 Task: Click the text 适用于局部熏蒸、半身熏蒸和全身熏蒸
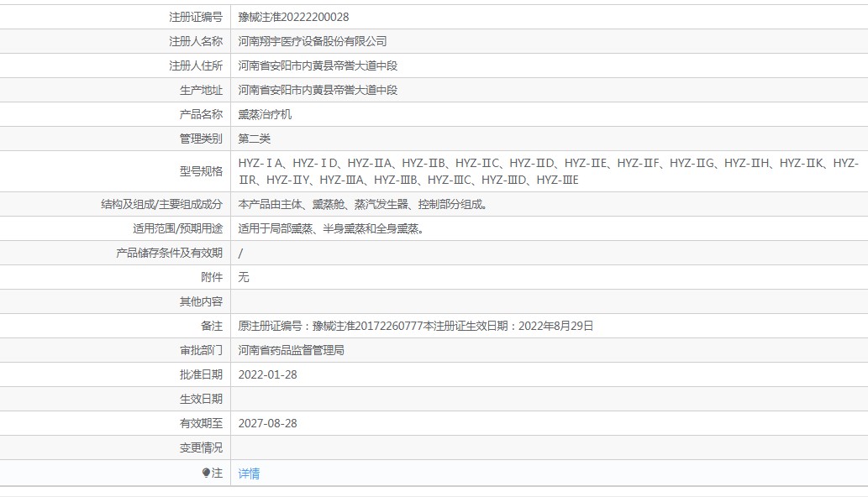(x=331, y=228)
